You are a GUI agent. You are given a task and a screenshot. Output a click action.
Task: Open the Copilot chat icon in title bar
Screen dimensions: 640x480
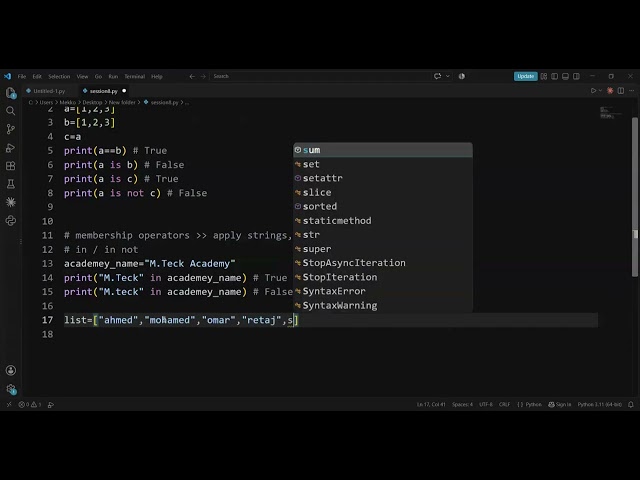[438, 76]
